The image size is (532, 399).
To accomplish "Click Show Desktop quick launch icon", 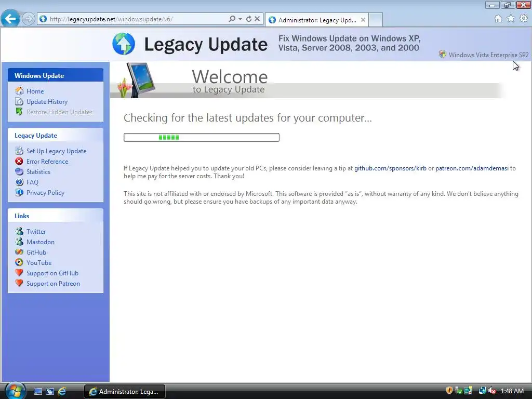I will (38, 392).
